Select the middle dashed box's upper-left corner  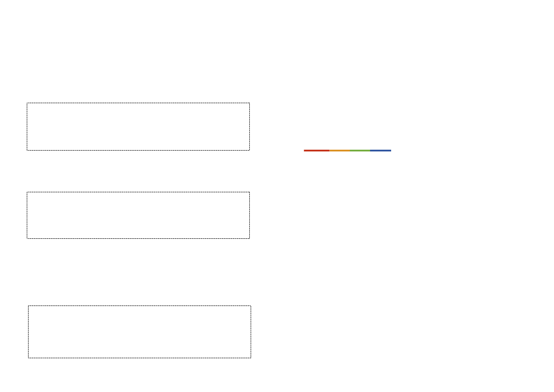[x=27, y=192]
